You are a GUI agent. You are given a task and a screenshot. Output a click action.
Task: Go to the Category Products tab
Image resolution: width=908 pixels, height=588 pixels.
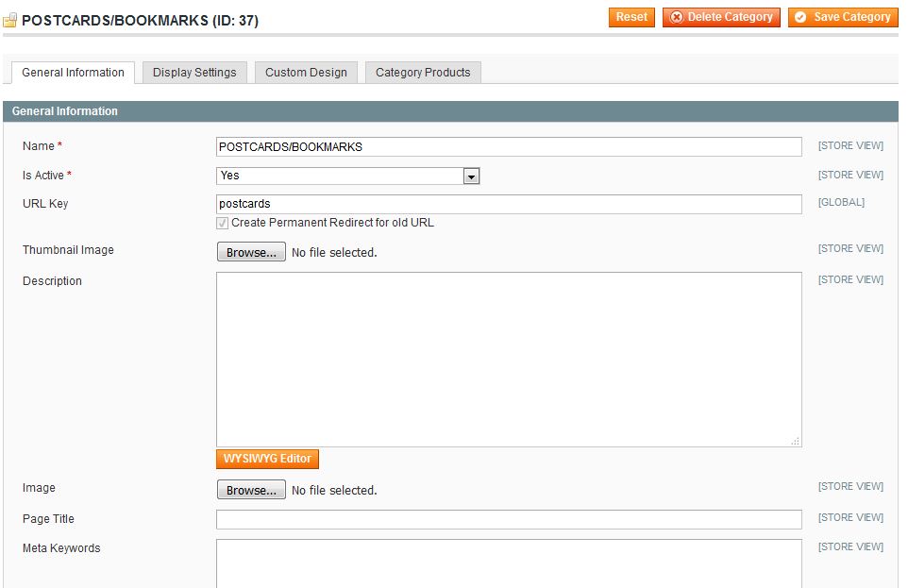click(423, 73)
